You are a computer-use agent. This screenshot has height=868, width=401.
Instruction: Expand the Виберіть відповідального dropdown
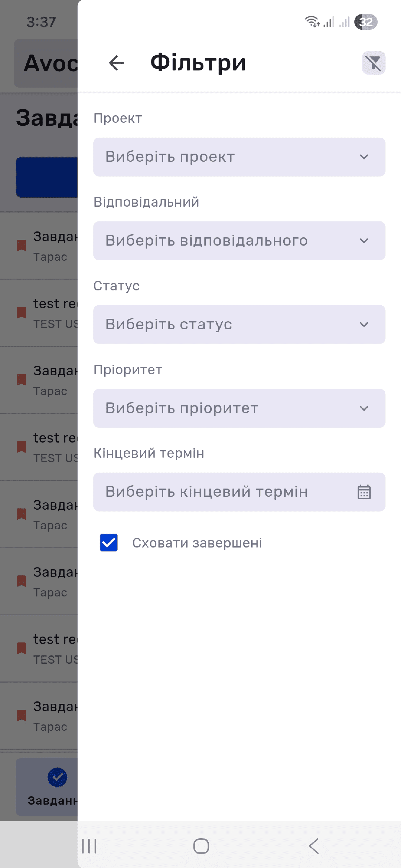pos(239,241)
